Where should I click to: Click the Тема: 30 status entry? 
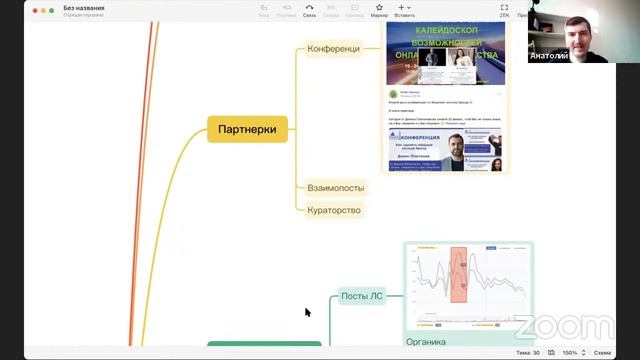(x=528, y=353)
